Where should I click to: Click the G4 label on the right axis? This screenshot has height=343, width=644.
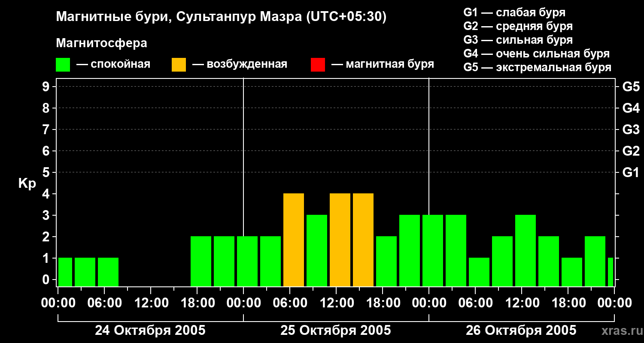coord(631,108)
